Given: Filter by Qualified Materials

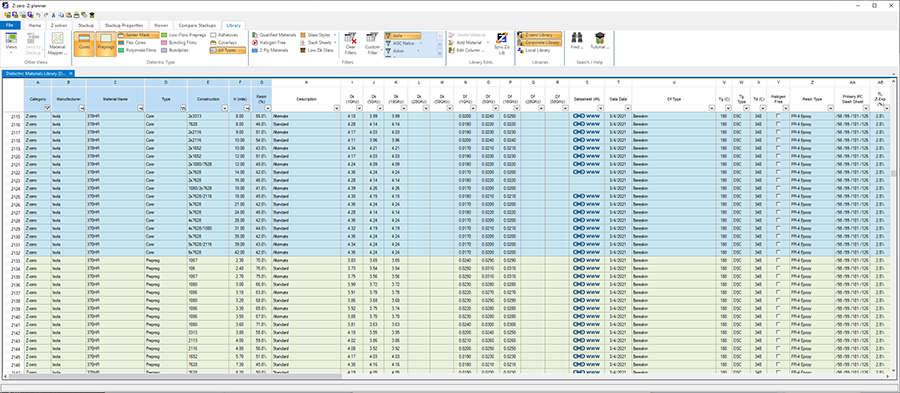Looking at the screenshot, I should click(273, 35).
